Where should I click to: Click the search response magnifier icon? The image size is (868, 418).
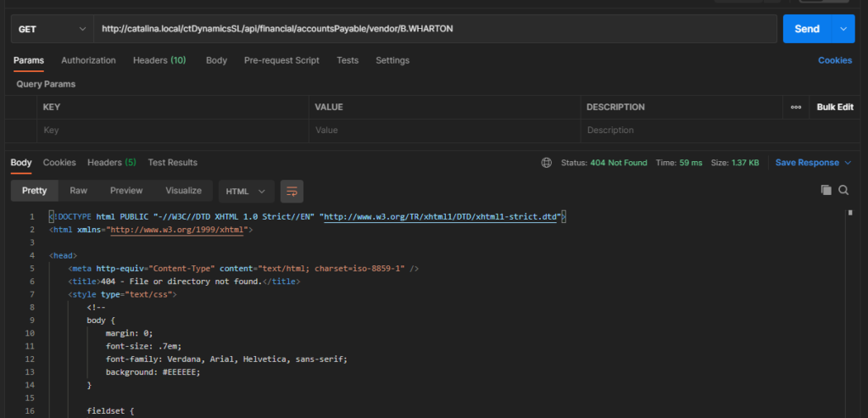tap(843, 190)
